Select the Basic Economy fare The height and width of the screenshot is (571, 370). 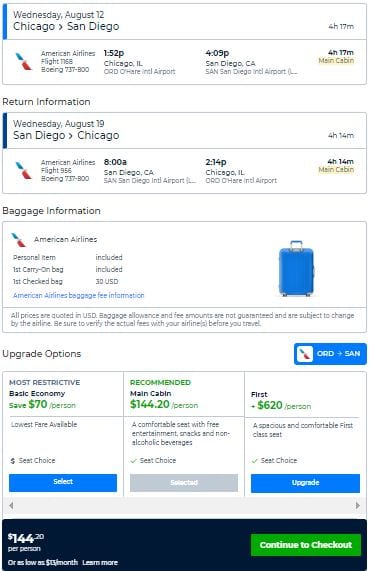coord(63,483)
